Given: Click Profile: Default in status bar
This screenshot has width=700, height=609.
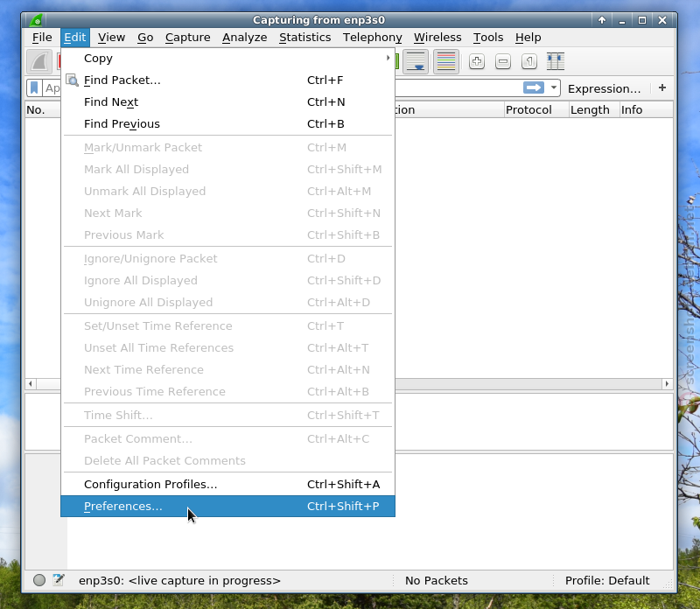Looking at the screenshot, I should pyautogui.click(x=607, y=580).
